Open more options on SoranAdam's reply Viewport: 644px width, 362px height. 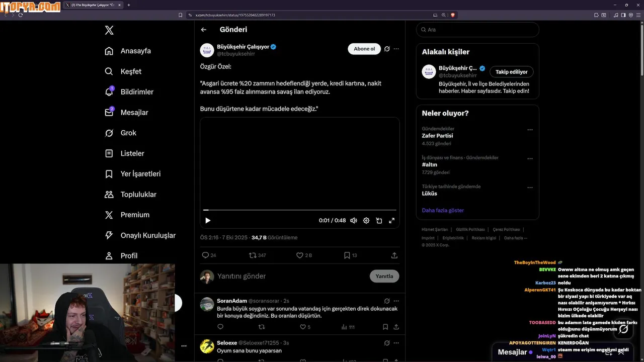pyautogui.click(x=396, y=301)
